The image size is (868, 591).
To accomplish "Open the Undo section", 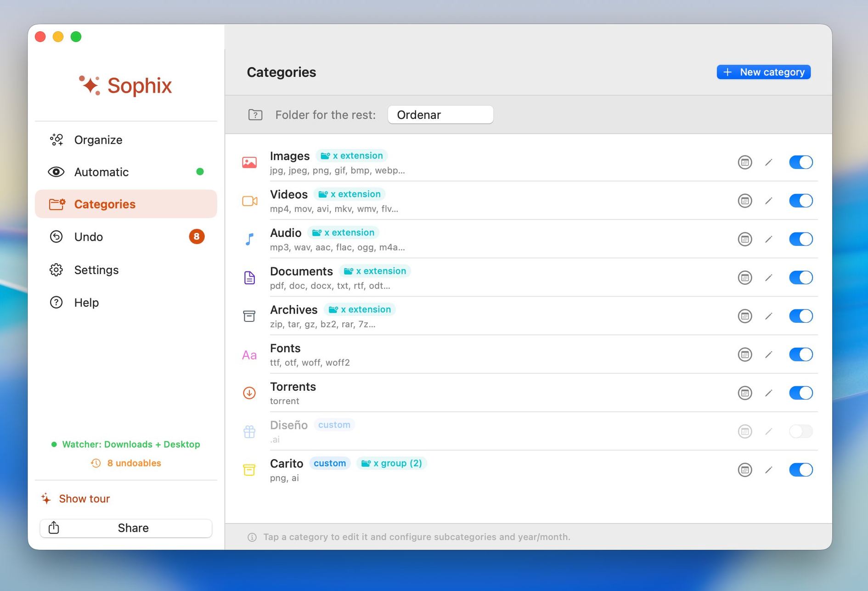I will pos(126,236).
